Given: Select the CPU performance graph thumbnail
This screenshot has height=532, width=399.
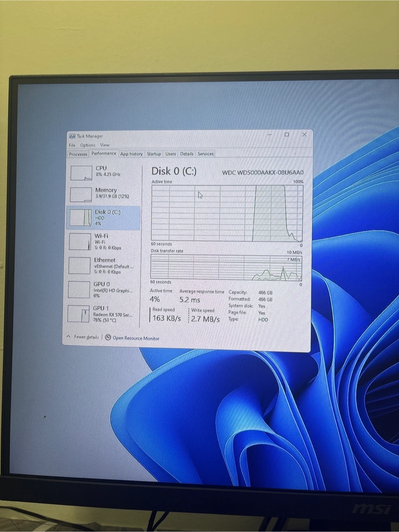Looking at the screenshot, I should click(x=81, y=173).
